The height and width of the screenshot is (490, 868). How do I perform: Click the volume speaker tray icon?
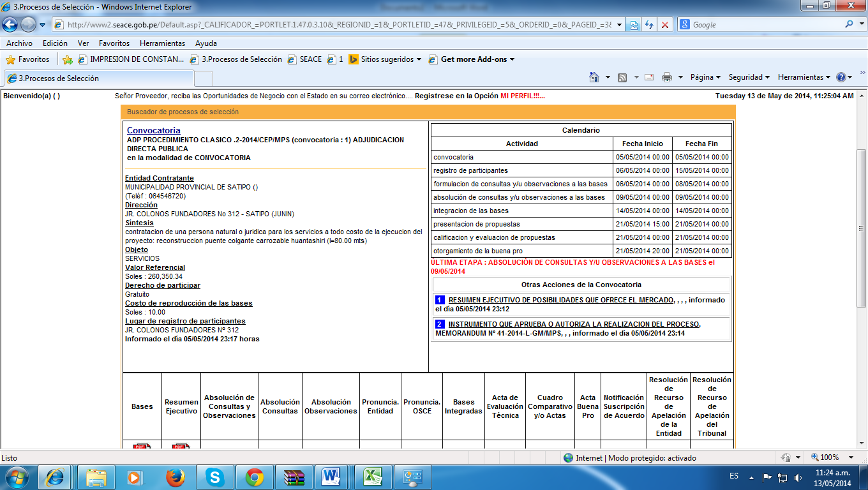point(798,477)
